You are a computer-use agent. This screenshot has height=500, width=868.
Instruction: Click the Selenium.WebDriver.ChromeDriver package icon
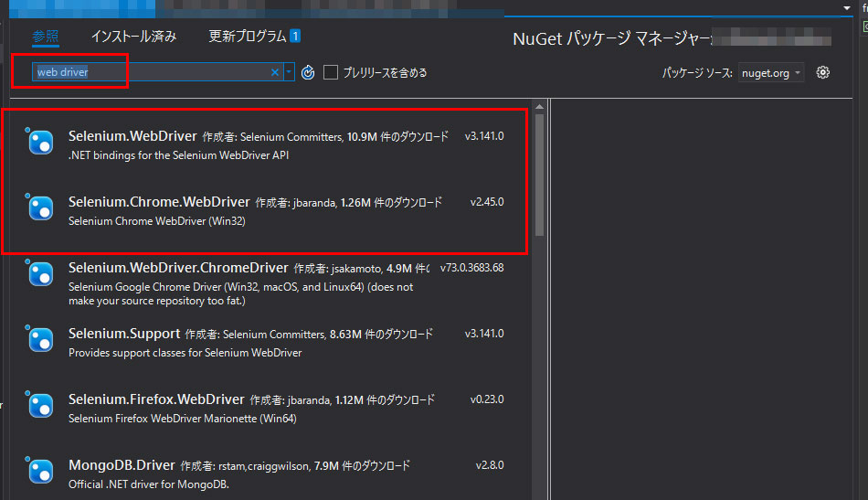pos(40,274)
